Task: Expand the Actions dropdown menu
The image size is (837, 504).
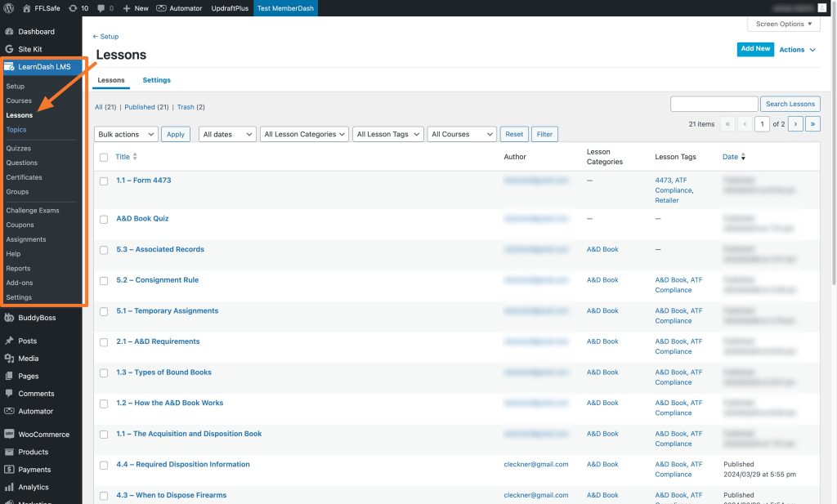Action: coord(798,50)
